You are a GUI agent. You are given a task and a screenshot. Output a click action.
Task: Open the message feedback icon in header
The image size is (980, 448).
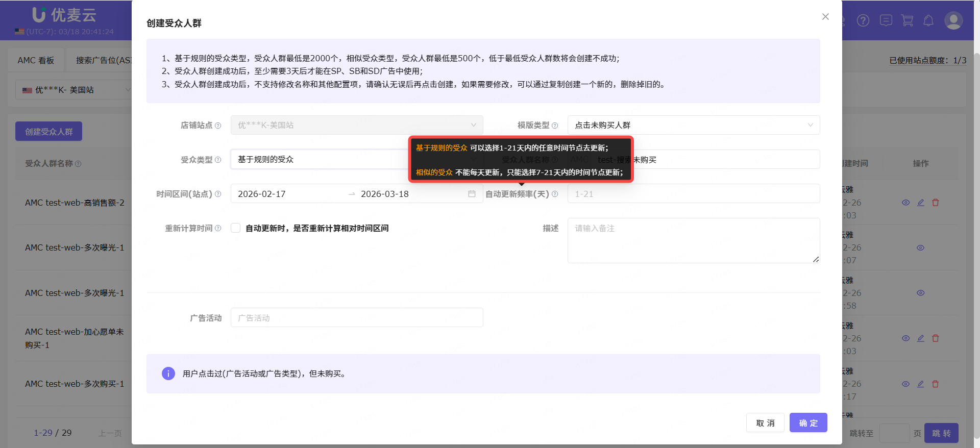point(886,20)
